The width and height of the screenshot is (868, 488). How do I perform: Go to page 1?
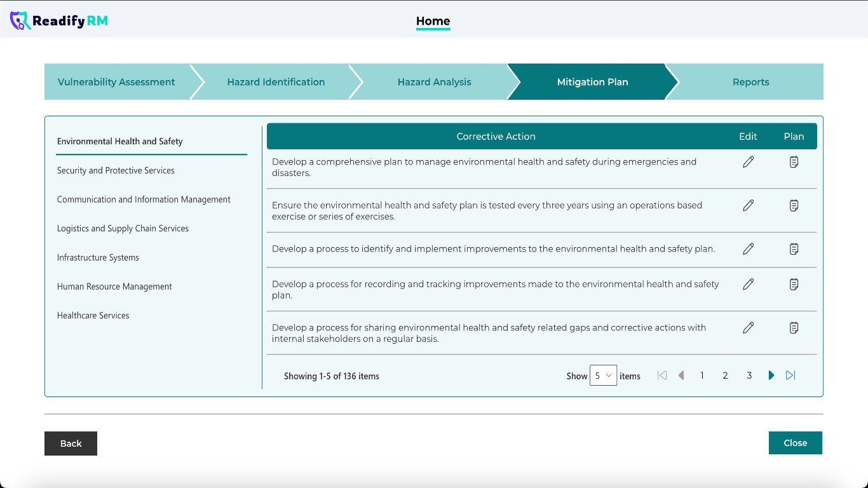pyautogui.click(x=702, y=376)
